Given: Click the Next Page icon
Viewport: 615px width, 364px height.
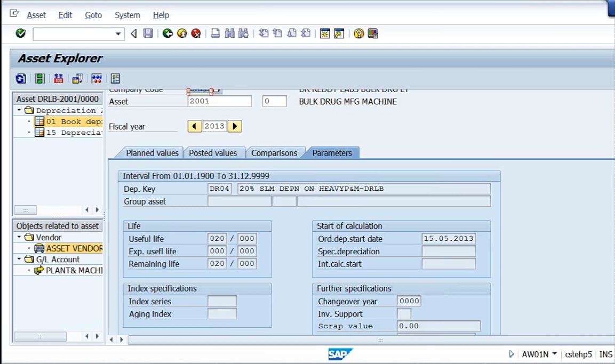Looking at the screenshot, I should click(x=291, y=34).
